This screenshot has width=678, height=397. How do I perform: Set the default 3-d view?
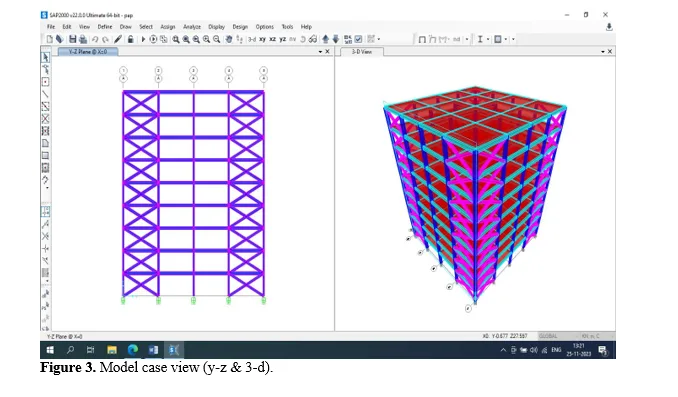pyautogui.click(x=252, y=39)
